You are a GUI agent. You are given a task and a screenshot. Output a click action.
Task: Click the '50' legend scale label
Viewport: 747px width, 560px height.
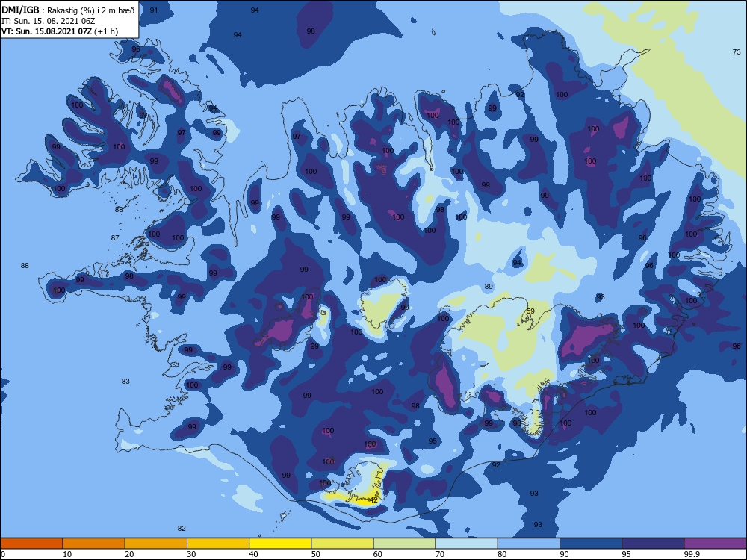click(x=315, y=554)
